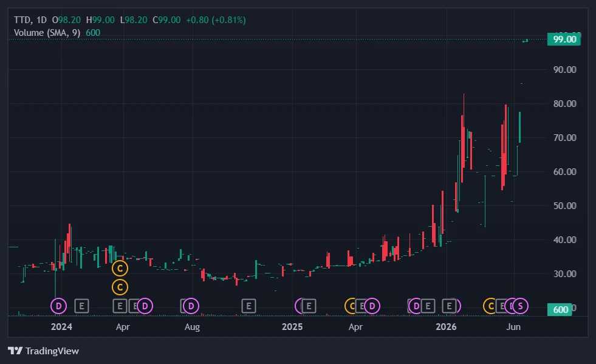
Task: Open the orange C marker above Apr 2025
Action: click(x=352, y=306)
